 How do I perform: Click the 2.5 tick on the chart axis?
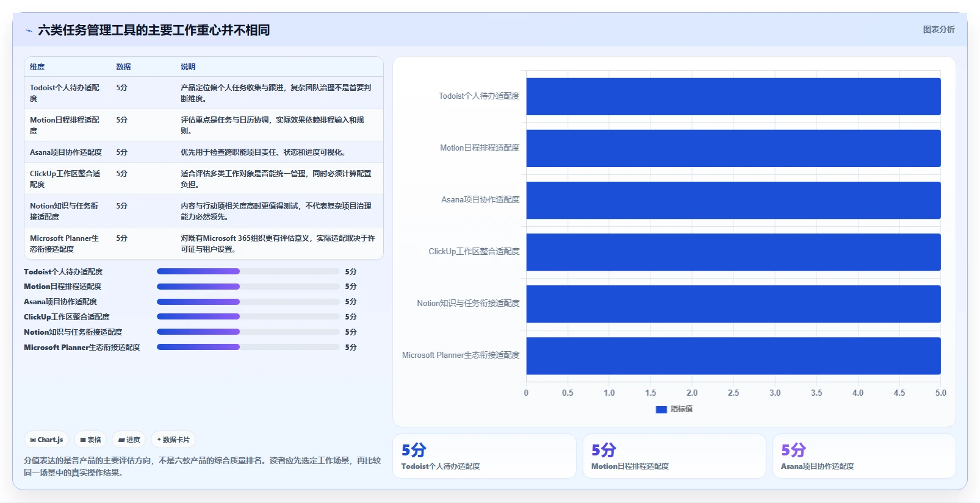tap(733, 393)
